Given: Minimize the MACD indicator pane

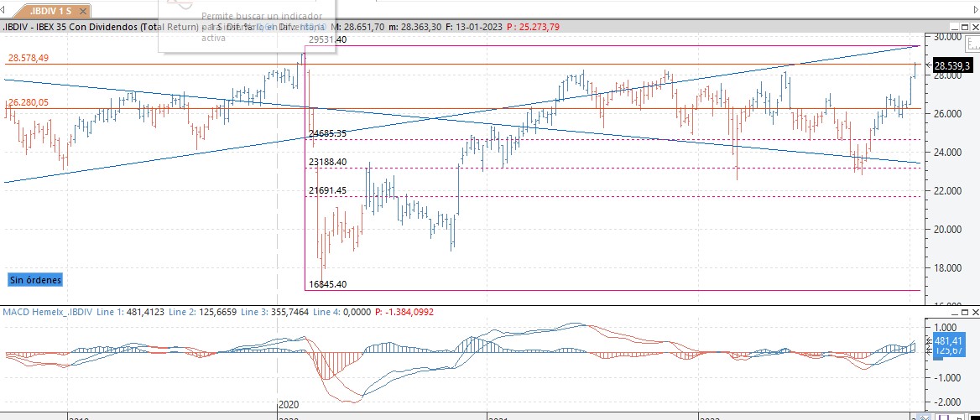Looking at the screenshot, I should [x=954, y=311].
